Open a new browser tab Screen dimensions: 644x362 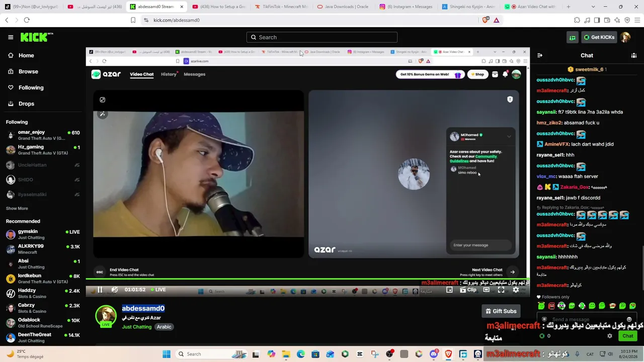569,7
